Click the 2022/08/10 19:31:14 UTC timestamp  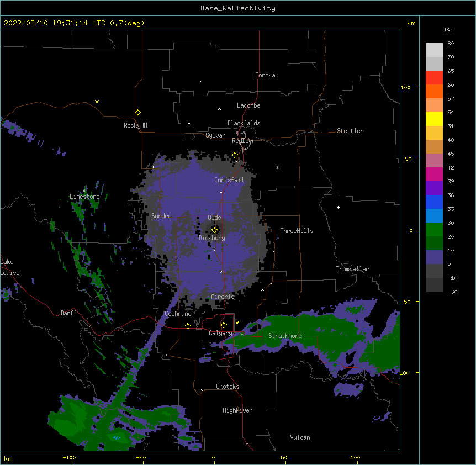pos(55,23)
